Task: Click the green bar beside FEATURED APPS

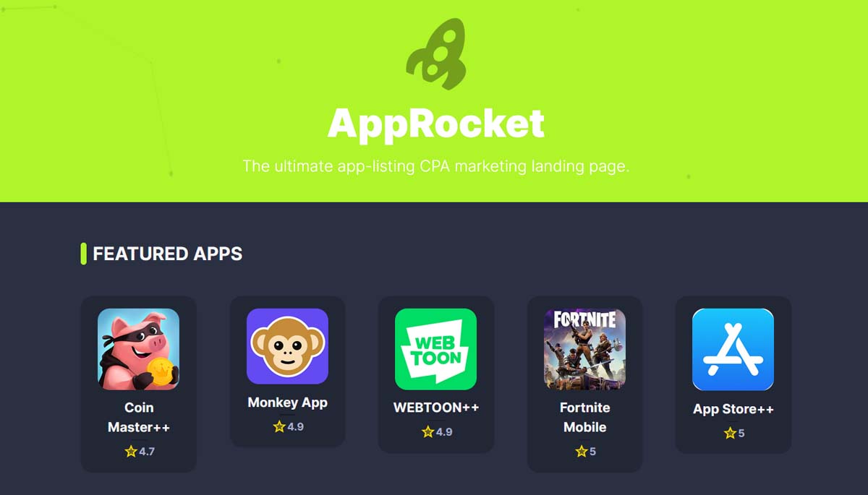Action: (x=83, y=254)
